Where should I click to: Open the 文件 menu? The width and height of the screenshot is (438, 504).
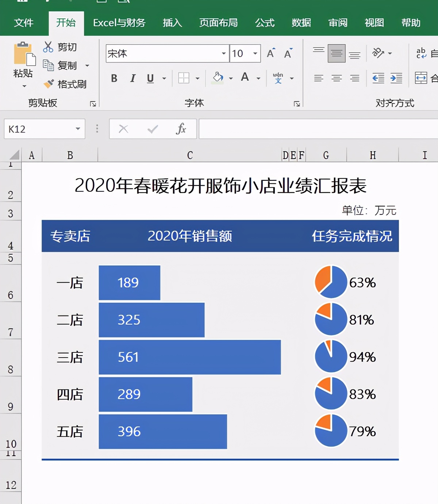click(x=23, y=23)
